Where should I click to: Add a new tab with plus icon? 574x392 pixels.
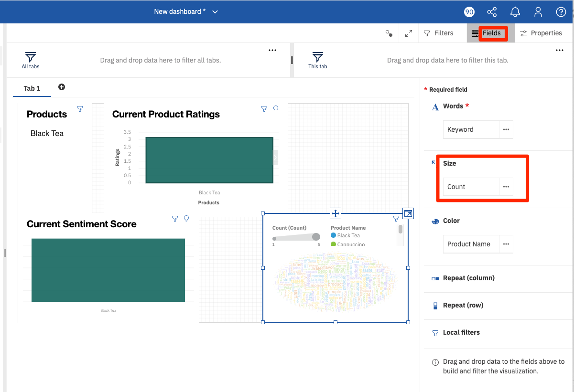62,87
